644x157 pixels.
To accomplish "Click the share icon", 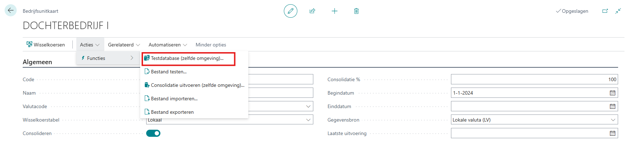I will click(x=312, y=11).
